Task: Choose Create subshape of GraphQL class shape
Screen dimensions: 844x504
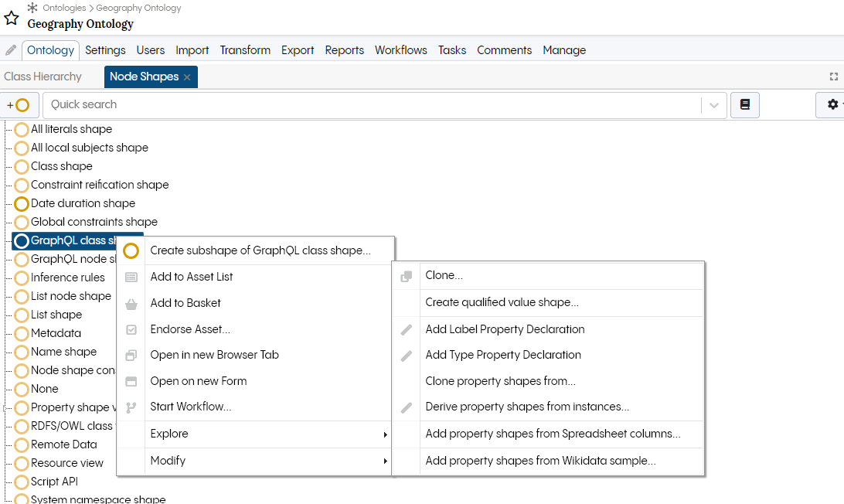Action: click(260, 250)
